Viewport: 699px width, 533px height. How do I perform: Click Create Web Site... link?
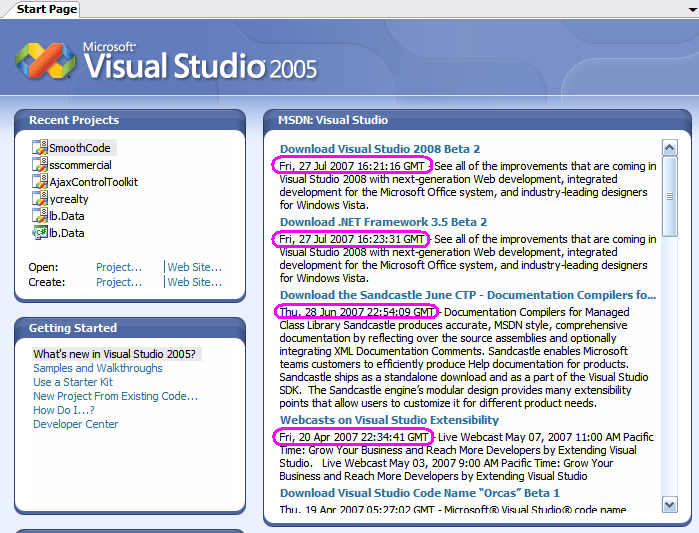tap(195, 282)
